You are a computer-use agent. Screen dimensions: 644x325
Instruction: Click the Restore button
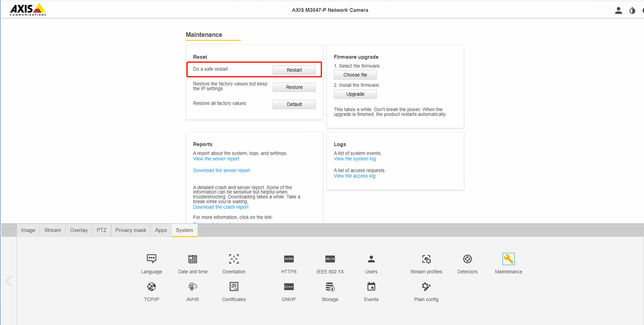pyautogui.click(x=294, y=87)
